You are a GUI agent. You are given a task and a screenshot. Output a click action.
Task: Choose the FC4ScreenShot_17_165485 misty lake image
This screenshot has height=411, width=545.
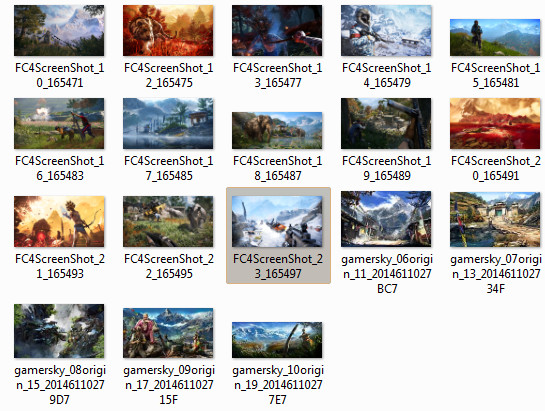pos(168,123)
